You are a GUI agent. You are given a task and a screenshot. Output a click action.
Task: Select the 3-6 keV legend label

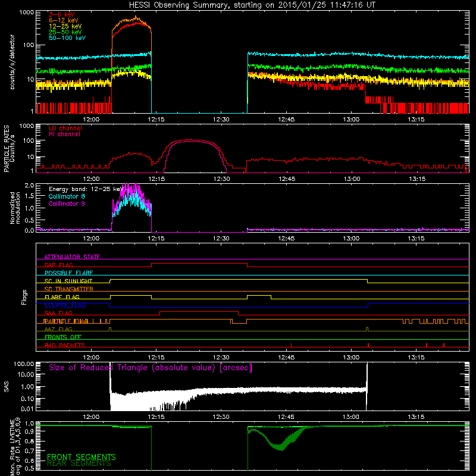[x=61, y=14]
